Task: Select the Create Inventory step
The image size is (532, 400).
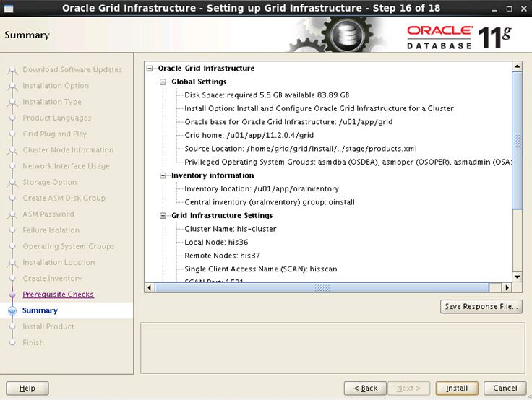Action: pyautogui.click(x=52, y=278)
